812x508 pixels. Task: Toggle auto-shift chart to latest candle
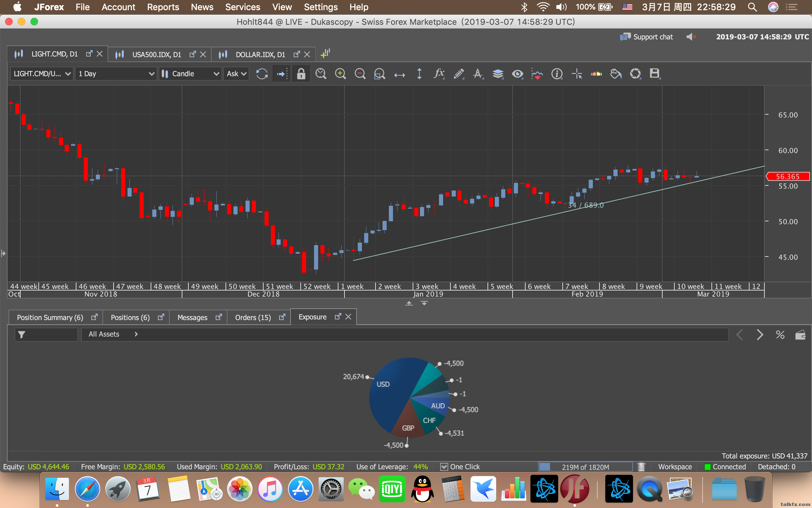[x=282, y=74]
